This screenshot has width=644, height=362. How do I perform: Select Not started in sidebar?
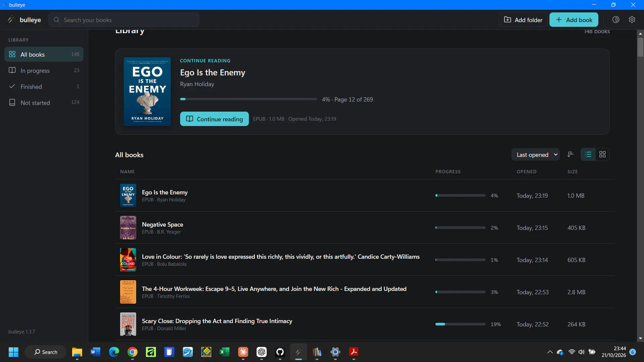click(44, 103)
